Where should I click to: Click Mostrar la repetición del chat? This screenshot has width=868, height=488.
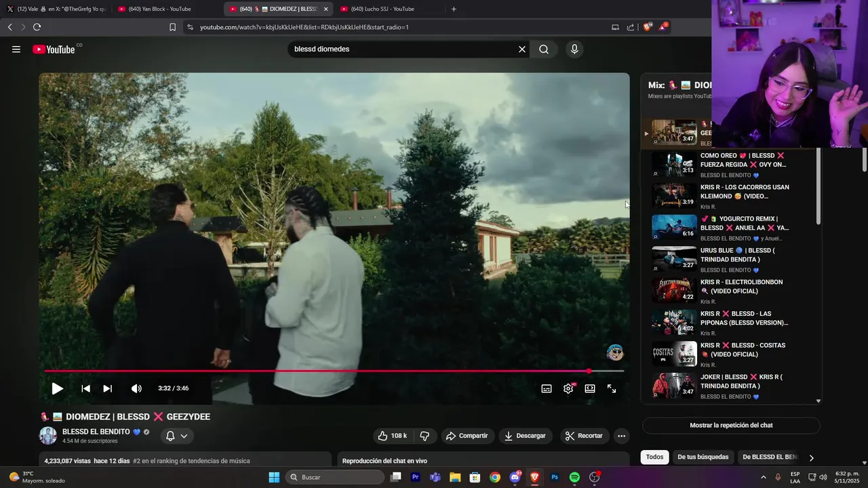click(731, 426)
